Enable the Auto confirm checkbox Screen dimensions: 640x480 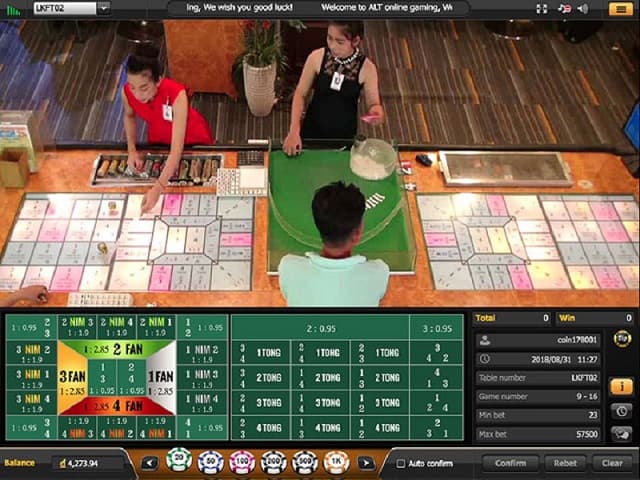[x=401, y=464]
